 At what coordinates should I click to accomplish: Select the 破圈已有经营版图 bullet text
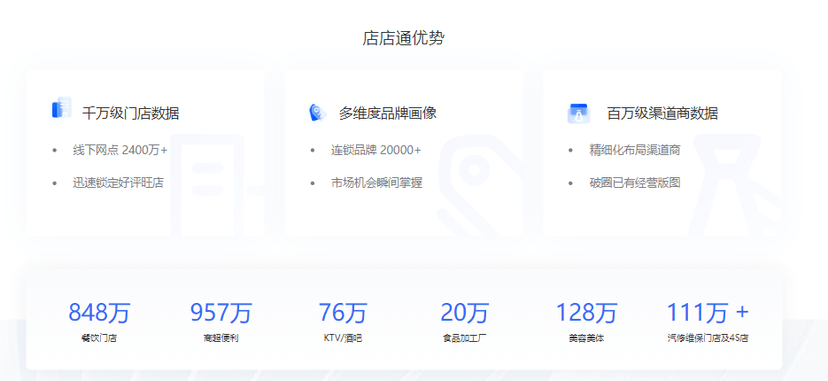point(635,183)
